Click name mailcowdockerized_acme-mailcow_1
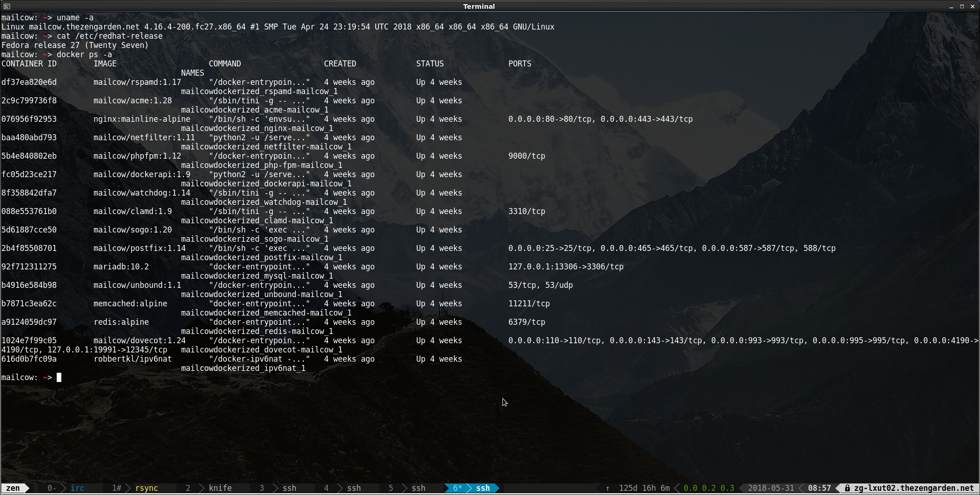Screen dimensions: 980x495 (x=255, y=110)
